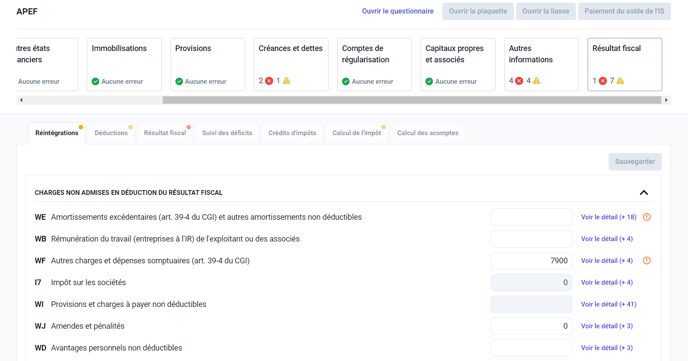Open the Crédits d'impôts tab
688x361 pixels.
coord(292,133)
